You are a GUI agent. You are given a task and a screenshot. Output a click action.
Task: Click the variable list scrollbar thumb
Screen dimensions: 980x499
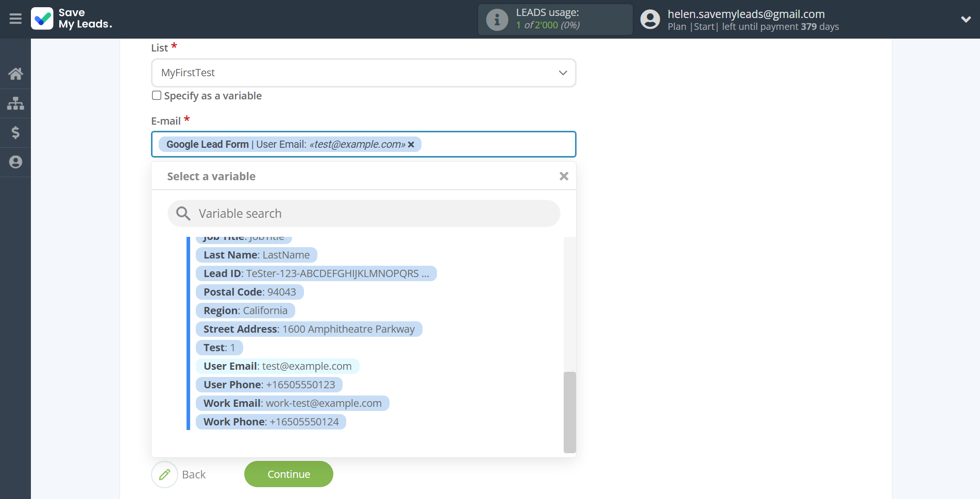click(x=569, y=412)
